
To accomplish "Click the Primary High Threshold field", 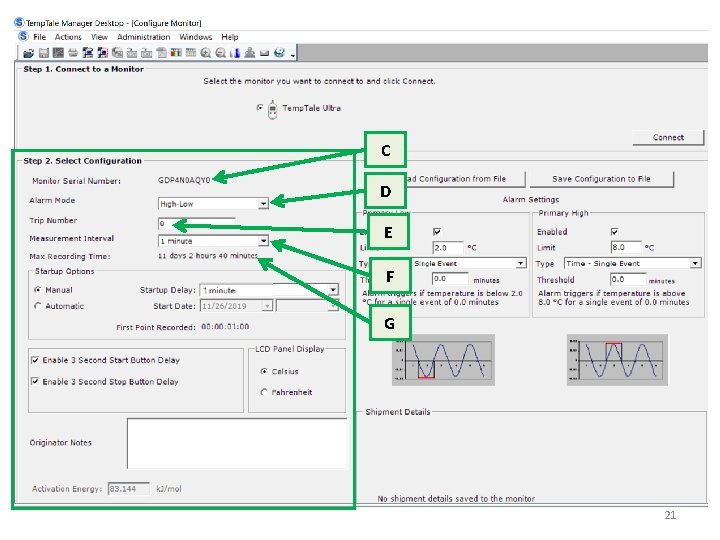I will point(628,279).
